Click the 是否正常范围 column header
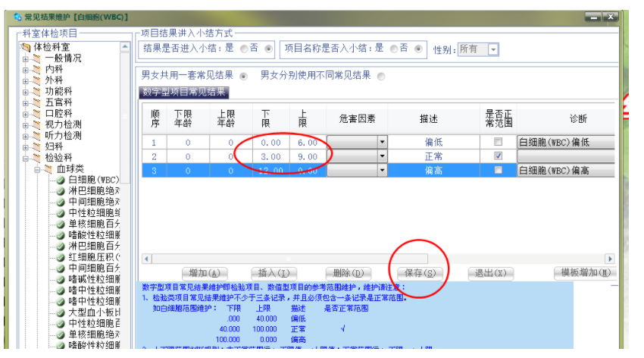644x358 pixels. pyautogui.click(x=499, y=119)
